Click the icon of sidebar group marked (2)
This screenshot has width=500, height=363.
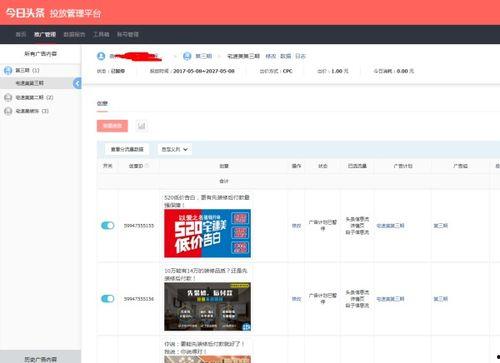(8, 97)
